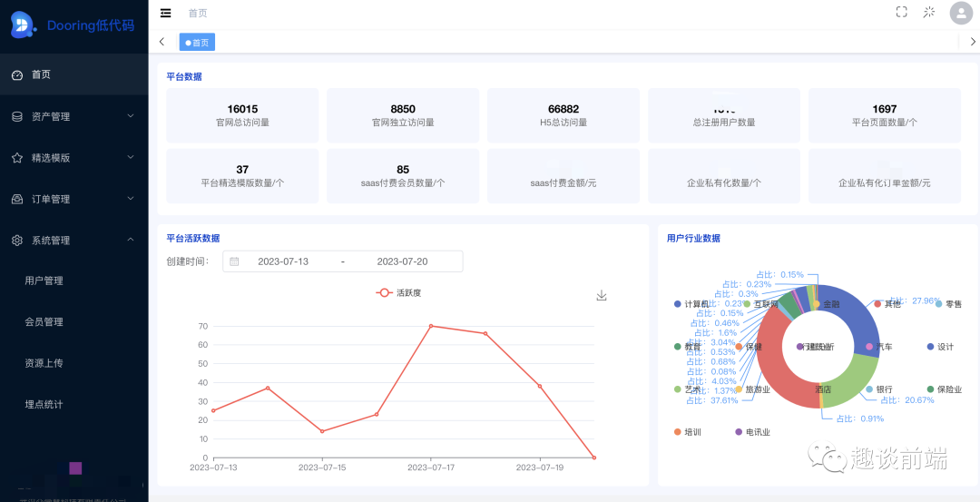
Task: Toggle 教育 legend in industry chart
Action: (688, 347)
